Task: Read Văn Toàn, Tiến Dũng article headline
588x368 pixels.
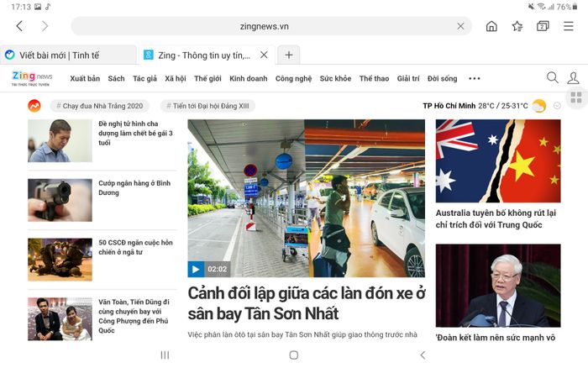Action: point(134,316)
